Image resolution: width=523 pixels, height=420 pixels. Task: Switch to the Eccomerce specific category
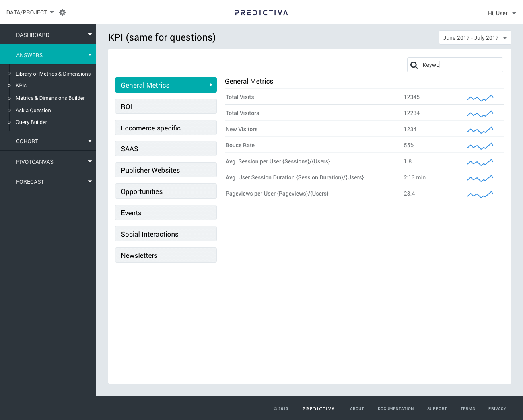pyautogui.click(x=166, y=128)
